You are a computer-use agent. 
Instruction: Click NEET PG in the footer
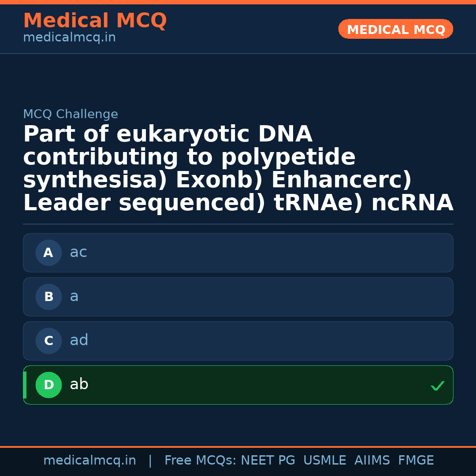tap(268, 461)
